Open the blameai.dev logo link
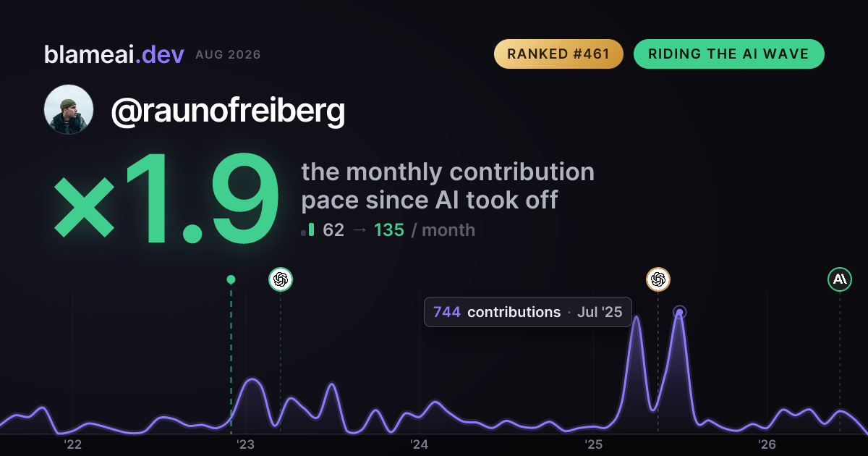Image resolution: width=868 pixels, height=456 pixels. (114, 54)
